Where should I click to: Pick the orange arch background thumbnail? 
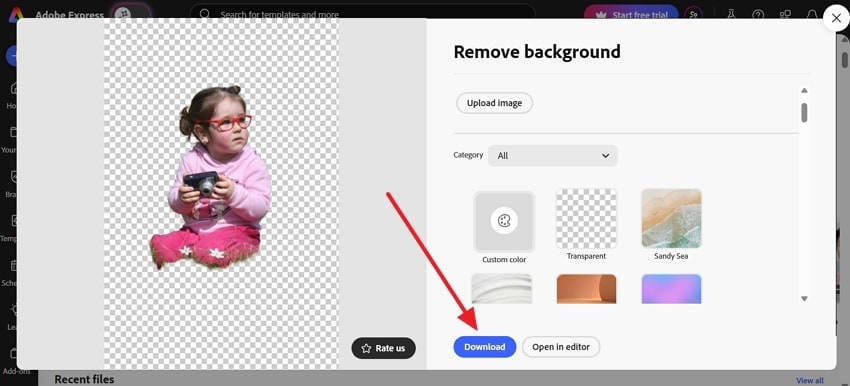click(x=587, y=289)
